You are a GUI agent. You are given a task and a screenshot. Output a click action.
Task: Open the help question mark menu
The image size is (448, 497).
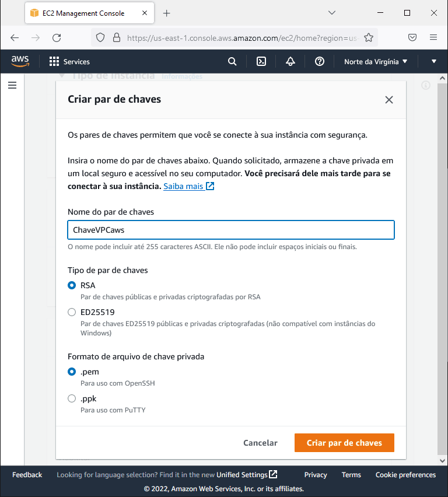[x=319, y=61]
